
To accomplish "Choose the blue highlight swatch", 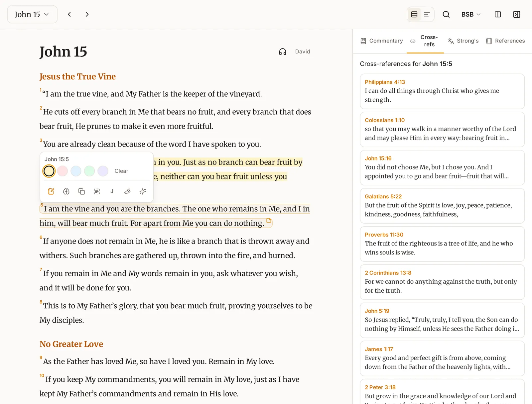I will [x=76, y=171].
